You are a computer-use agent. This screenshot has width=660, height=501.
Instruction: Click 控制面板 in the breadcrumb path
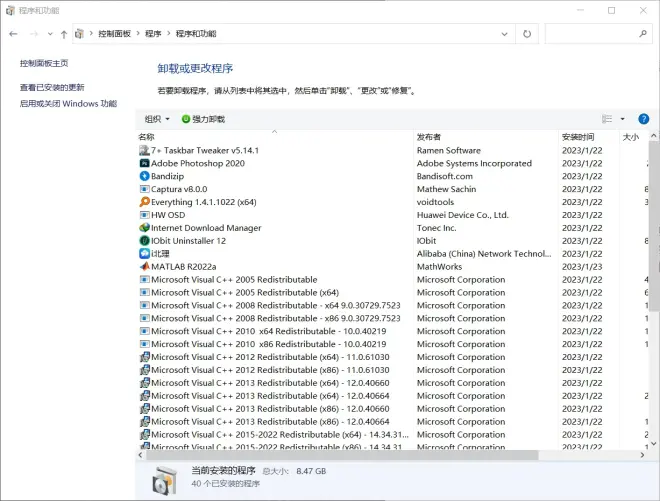click(x=114, y=34)
